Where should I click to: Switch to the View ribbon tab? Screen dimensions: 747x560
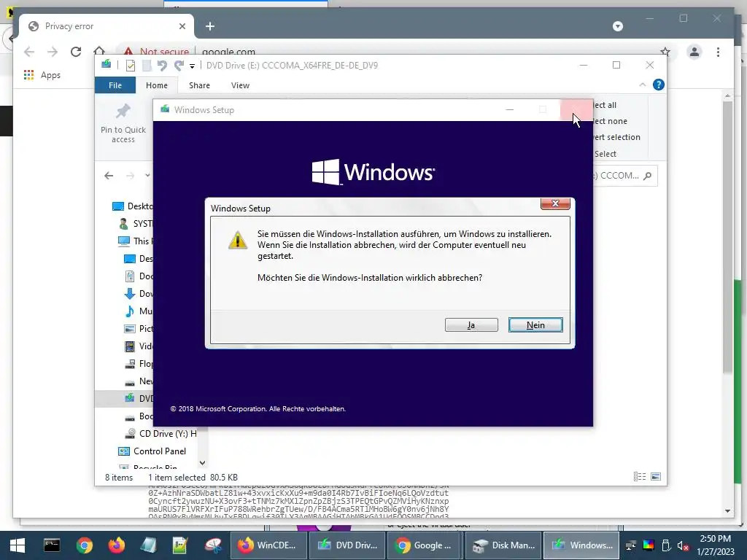240,85
